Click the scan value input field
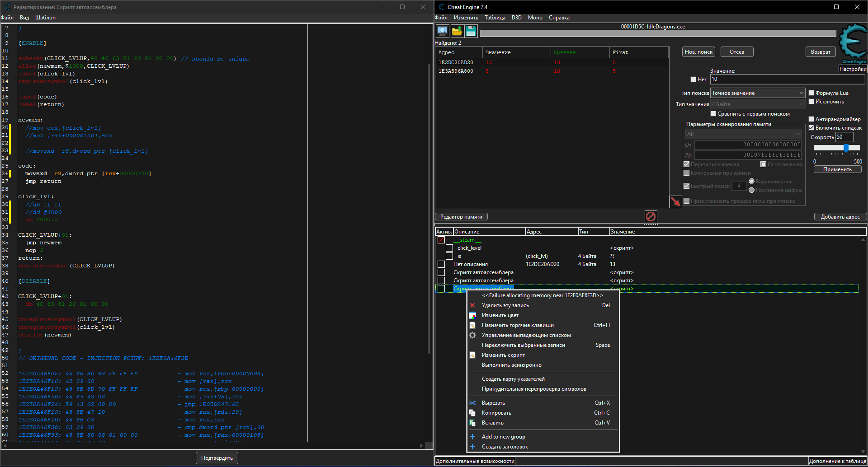The width and height of the screenshot is (868, 467). 787,79
